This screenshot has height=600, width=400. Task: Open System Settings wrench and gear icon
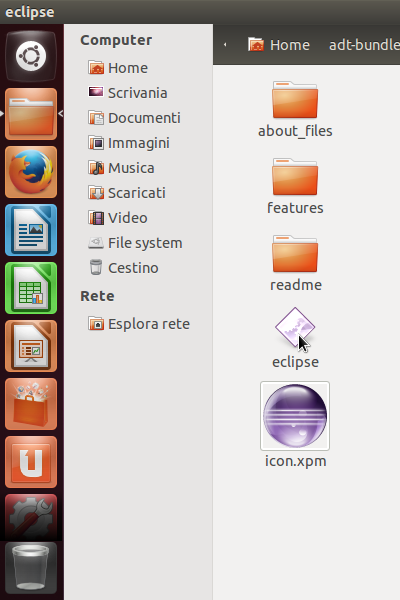click(31, 517)
